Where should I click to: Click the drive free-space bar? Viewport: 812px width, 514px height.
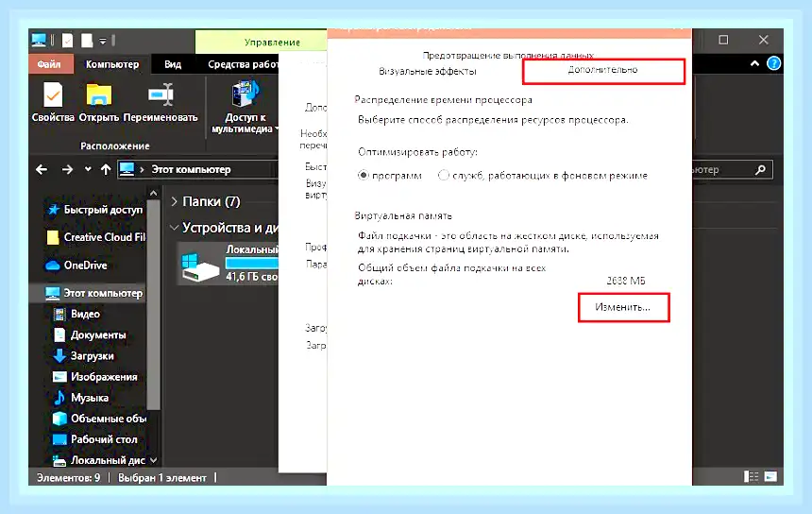[x=252, y=264]
